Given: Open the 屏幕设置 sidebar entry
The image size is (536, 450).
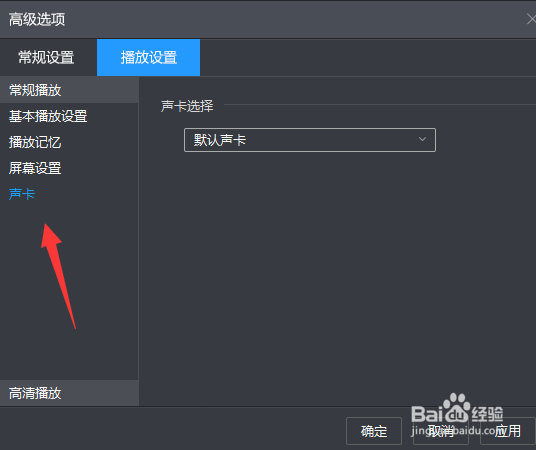Looking at the screenshot, I should point(35,168).
